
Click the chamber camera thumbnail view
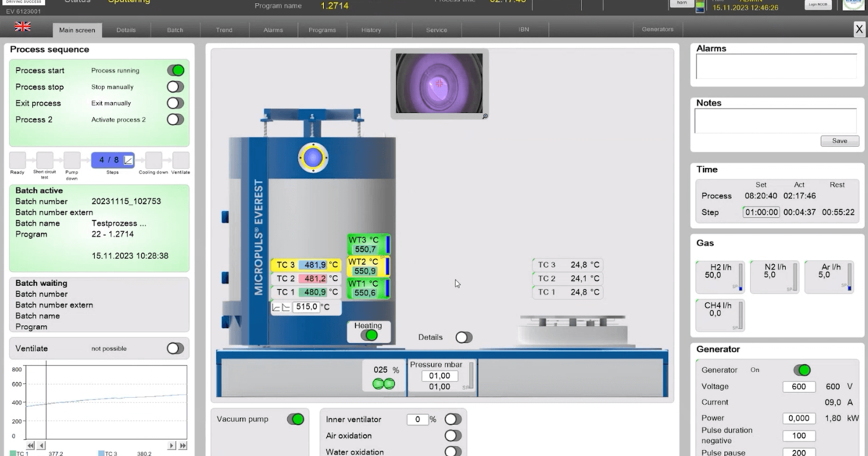coord(439,83)
